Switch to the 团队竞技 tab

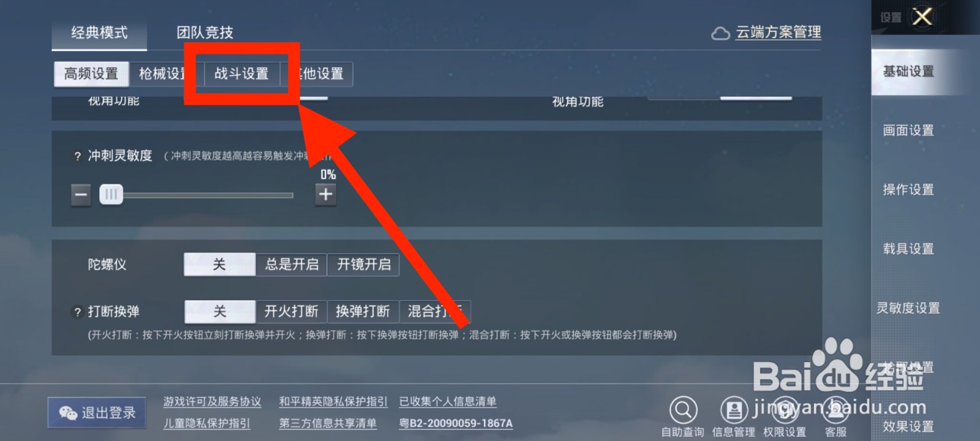pyautogui.click(x=205, y=32)
